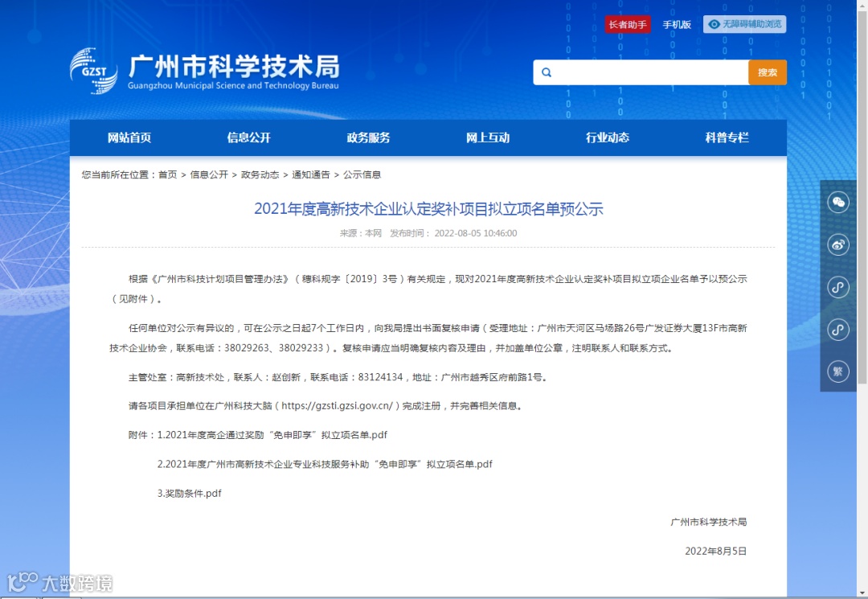This screenshot has width=868, height=599.
Task: Click the article title 2021年度高新技术企业认定奖补项目
Action: pos(428,209)
